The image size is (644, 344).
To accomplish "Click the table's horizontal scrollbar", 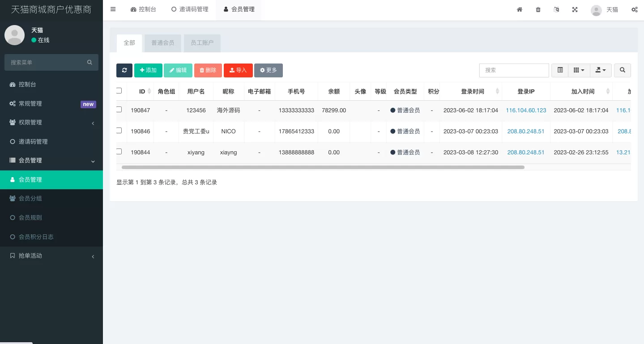I will click(x=322, y=167).
